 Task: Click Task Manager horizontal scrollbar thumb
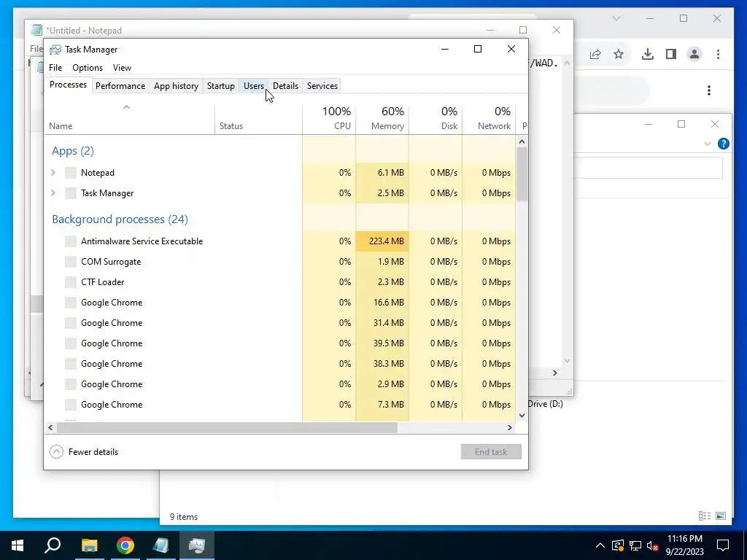[227, 427]
